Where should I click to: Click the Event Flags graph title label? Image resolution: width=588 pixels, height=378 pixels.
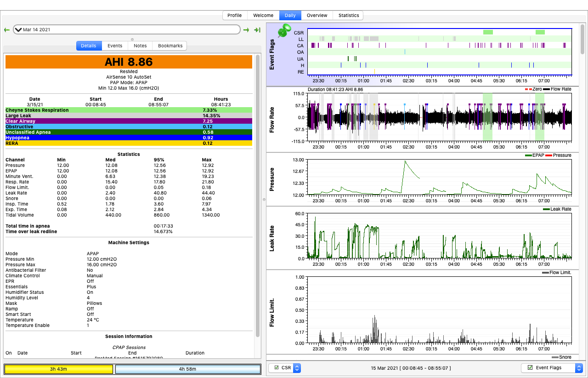pyautogui.click(x=272, y=54)
